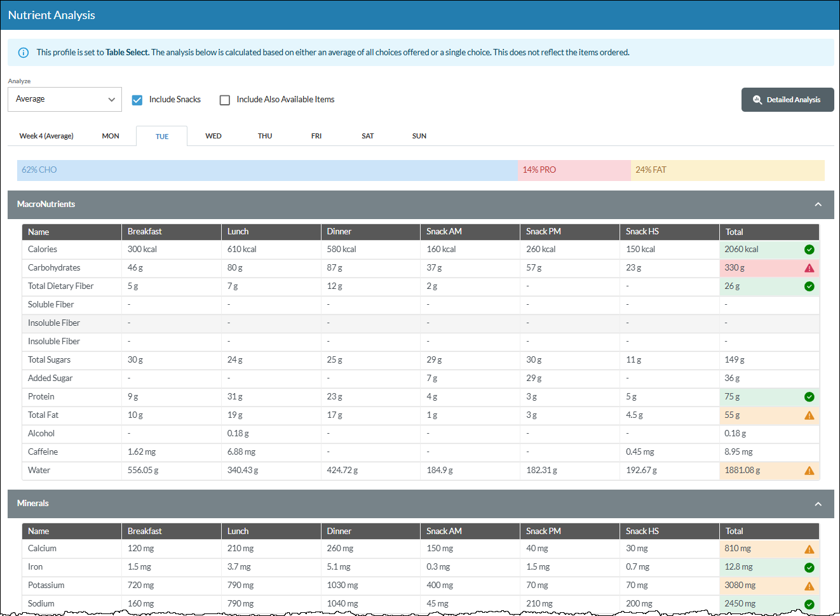Click the 2060 kcal total value
This screenshot has width=840, height=616.
click(742, 250)
